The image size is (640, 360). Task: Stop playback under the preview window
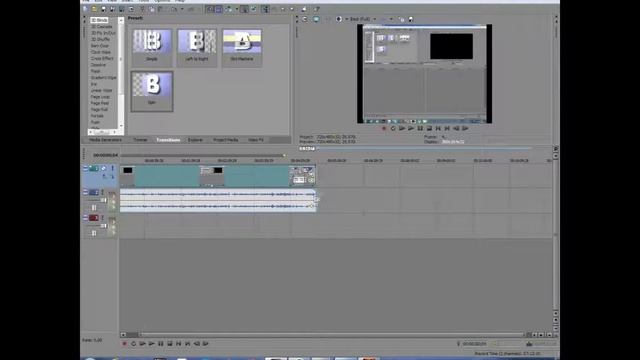[429, 129]
